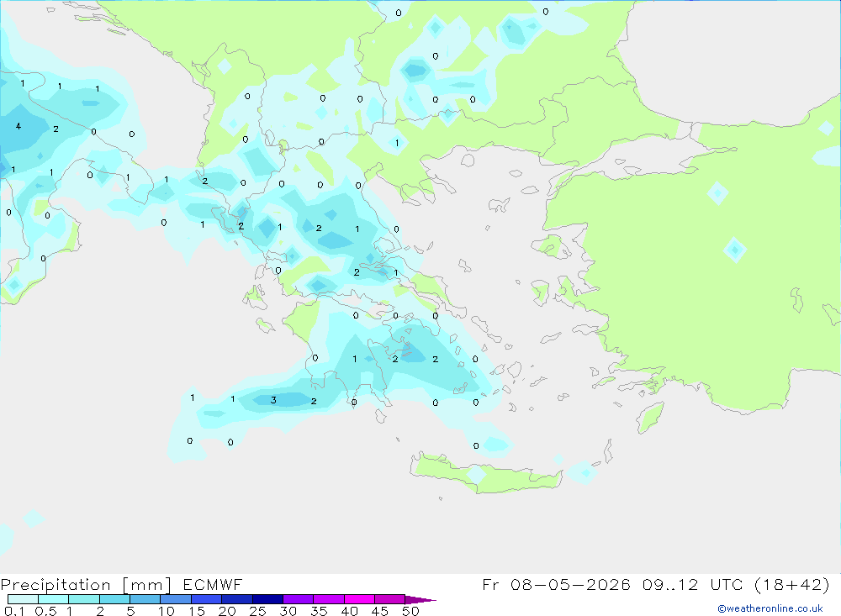This screenshot has width=841, height=616.
Task: Pick the 40–45 mm magenta legend color
Action: click(359, 599)
